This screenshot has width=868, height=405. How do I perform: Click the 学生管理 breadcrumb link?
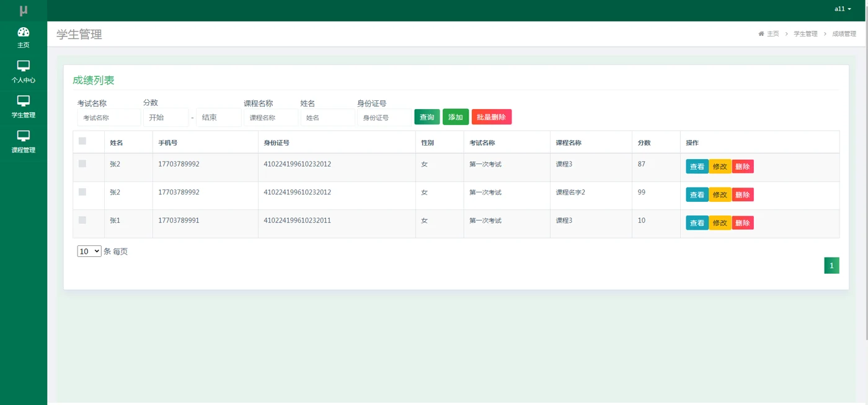coord(805,34)
